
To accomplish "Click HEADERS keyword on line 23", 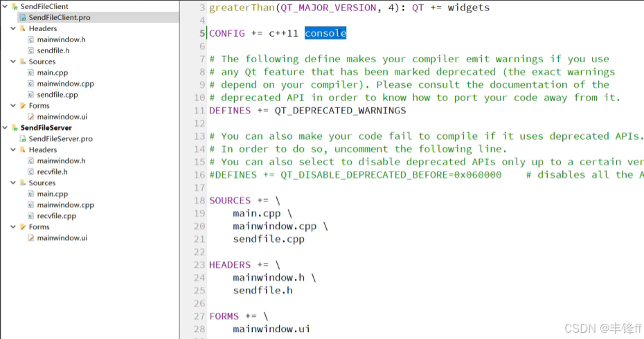I will click(230, 265).
